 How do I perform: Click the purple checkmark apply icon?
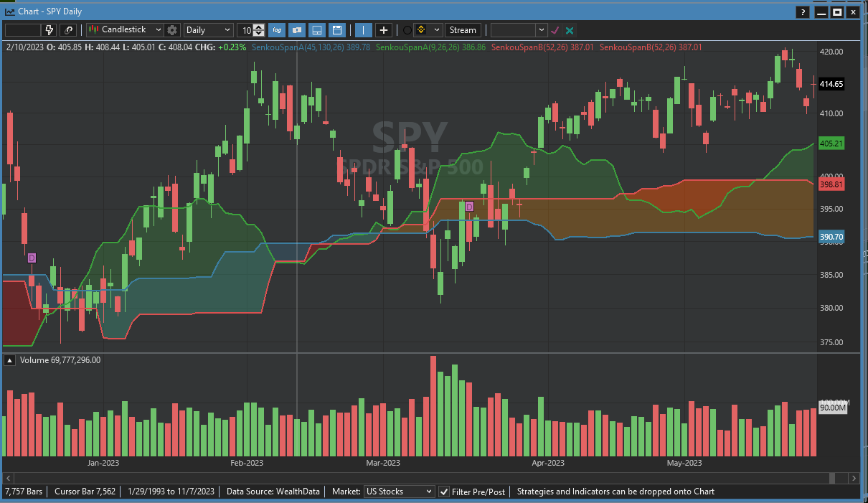pos(555,30)
